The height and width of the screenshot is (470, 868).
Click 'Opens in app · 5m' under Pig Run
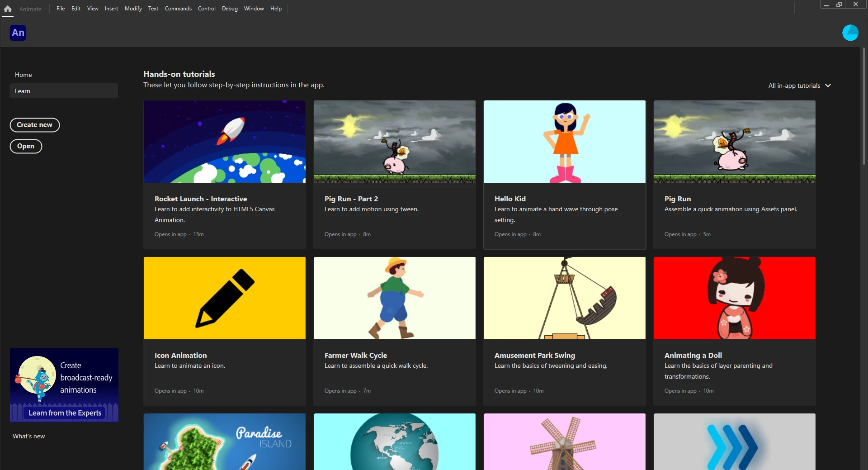coord(688,234)
